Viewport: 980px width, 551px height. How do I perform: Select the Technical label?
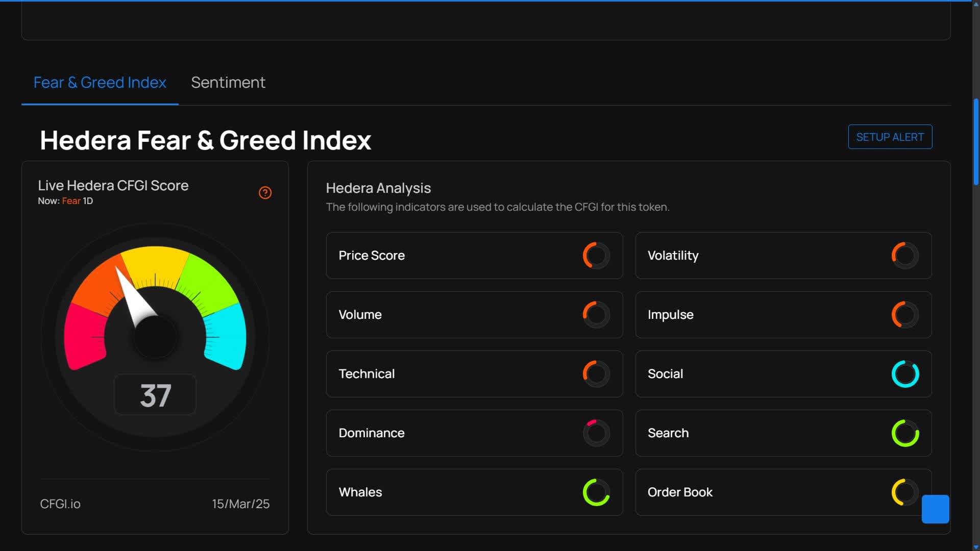click(366, 374)
